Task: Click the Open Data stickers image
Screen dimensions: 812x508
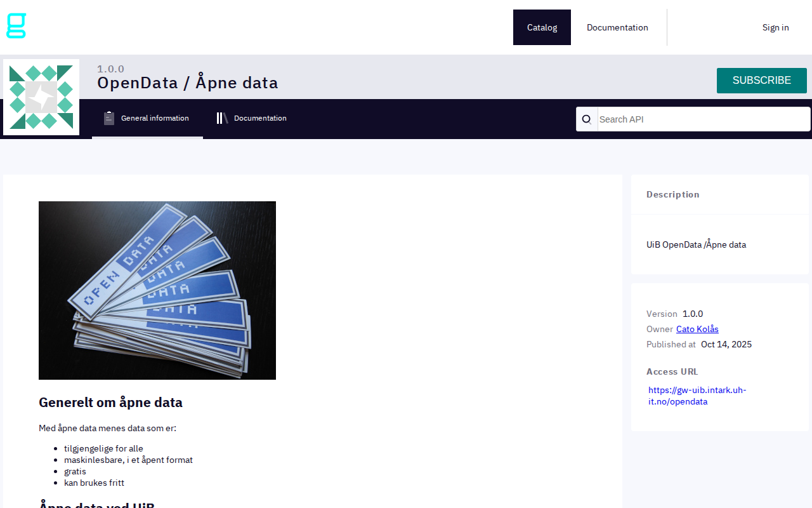Action: (157, 290)
